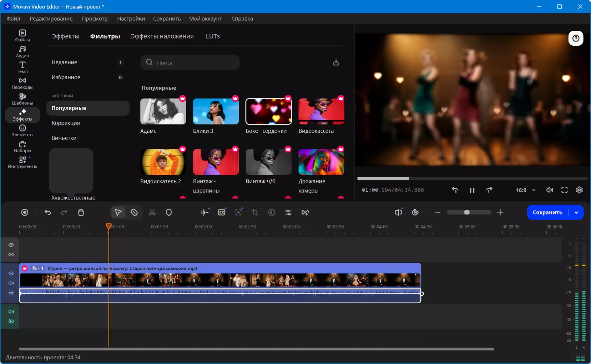This screenshot has width=591, height=364.
Task: Open the Наборы sidebar section
Action: [22, 147]
